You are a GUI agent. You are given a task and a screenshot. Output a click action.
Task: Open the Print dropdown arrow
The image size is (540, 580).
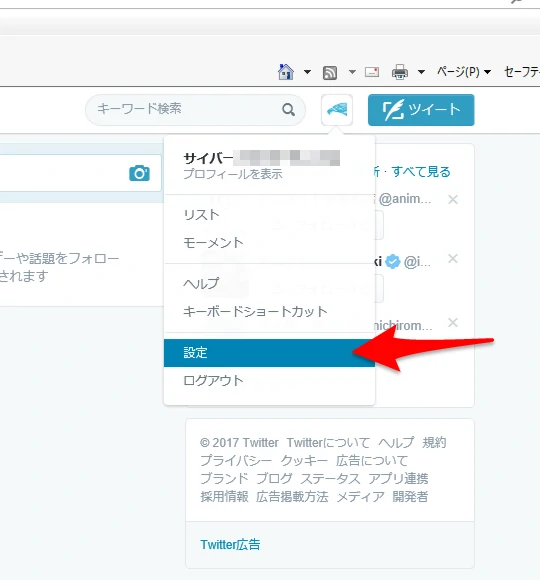(x=421, y=72)
